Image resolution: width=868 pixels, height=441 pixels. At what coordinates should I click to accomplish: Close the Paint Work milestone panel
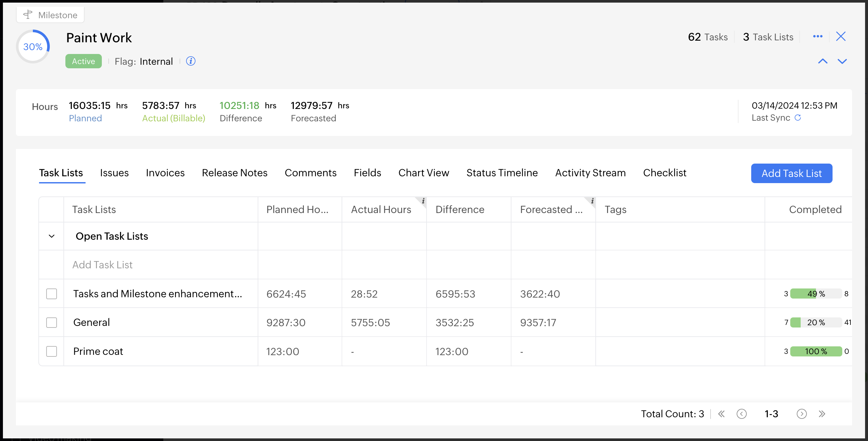point(841,36)
